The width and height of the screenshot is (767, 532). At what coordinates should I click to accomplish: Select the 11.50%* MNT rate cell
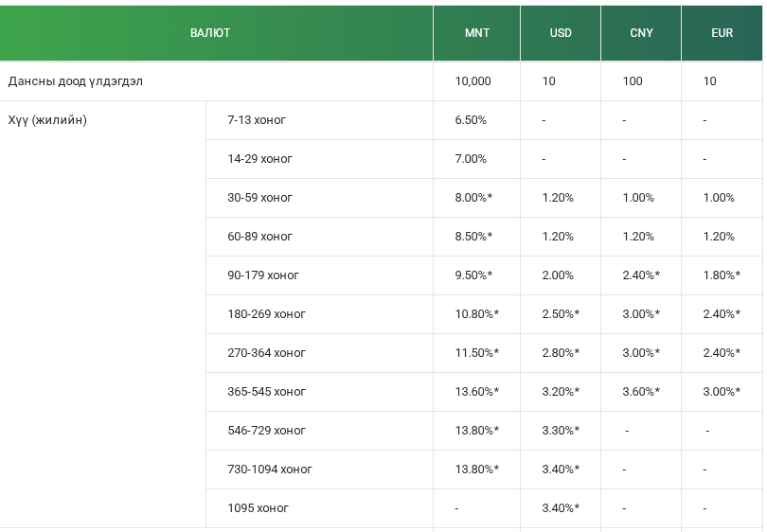point(476,353)
